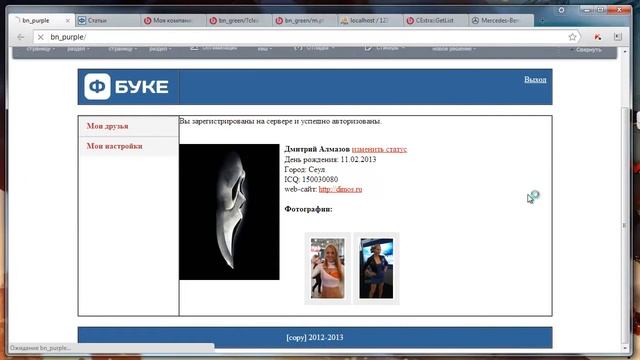Click the Выход logout link
Image resolution: width=640 pixels, height=360 pixels.
click(x=535, y=80)
